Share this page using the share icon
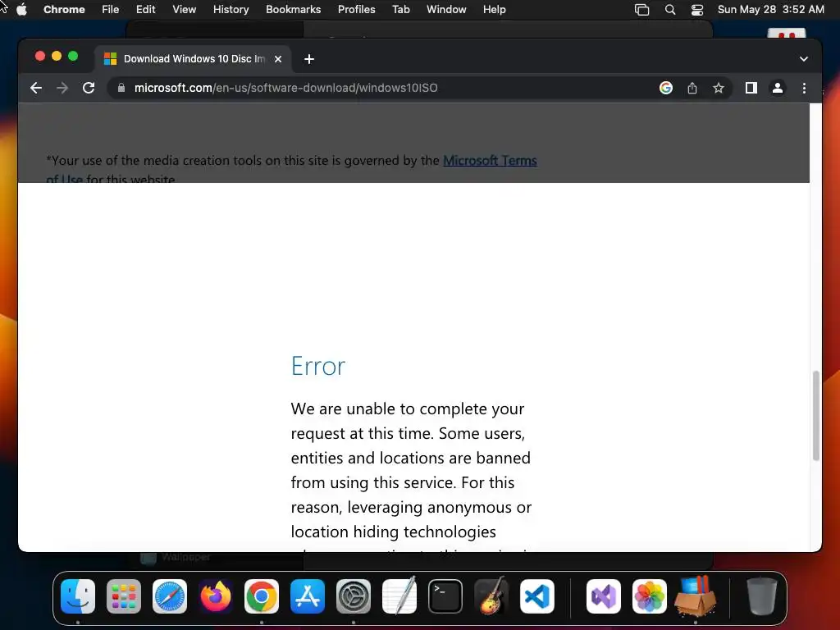The image size is (840, 630). (x=692, y=88)
